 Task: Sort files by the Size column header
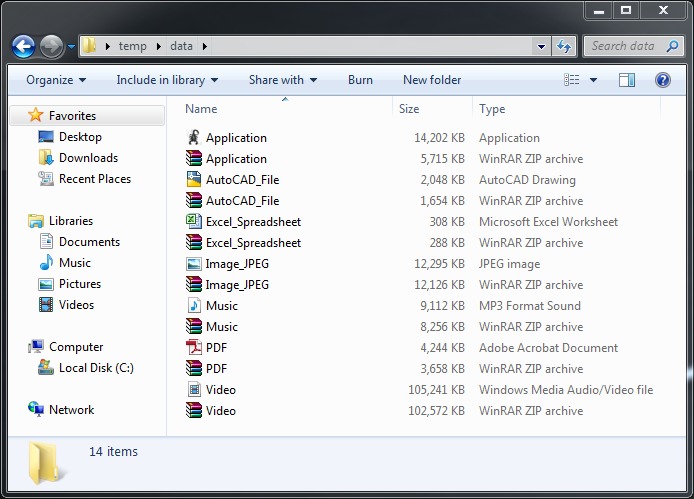pos(409,109)
